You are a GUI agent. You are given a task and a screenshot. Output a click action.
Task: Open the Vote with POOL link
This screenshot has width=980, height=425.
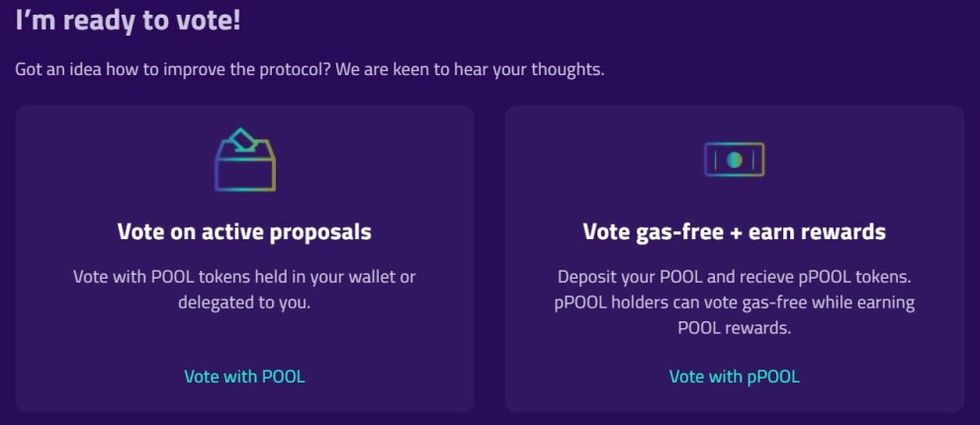click(244, 377)
